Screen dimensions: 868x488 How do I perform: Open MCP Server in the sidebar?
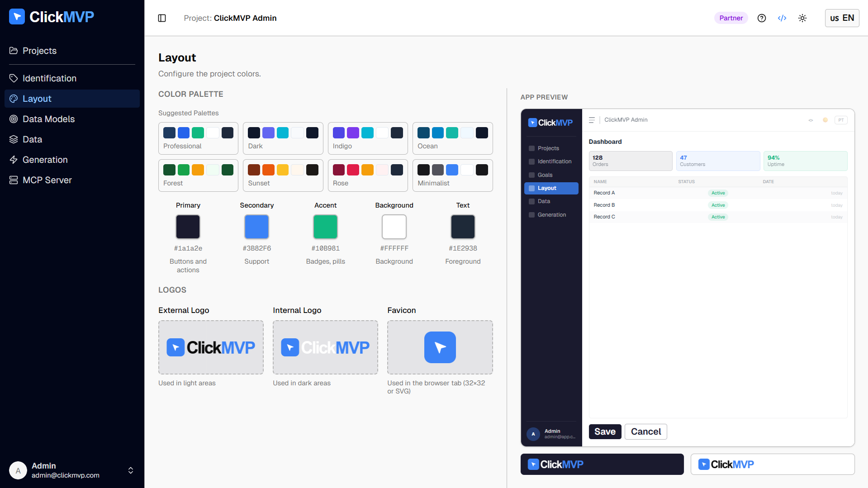pyautogui.click(x=72, y=180)
